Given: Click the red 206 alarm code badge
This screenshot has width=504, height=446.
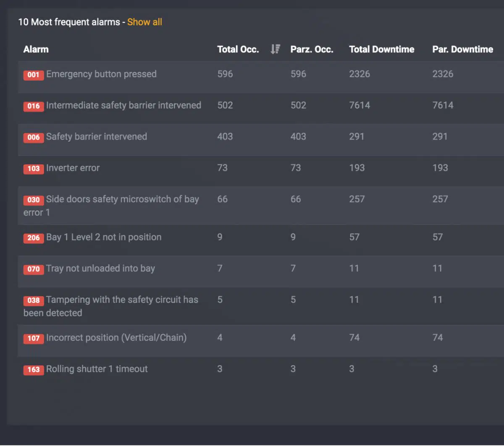Looking at the screenshot, I should pos(34,238).
